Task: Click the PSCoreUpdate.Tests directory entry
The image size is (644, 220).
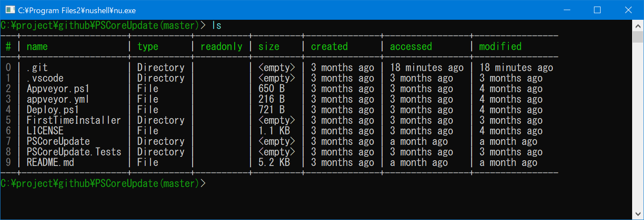Action: pos(74,152)
